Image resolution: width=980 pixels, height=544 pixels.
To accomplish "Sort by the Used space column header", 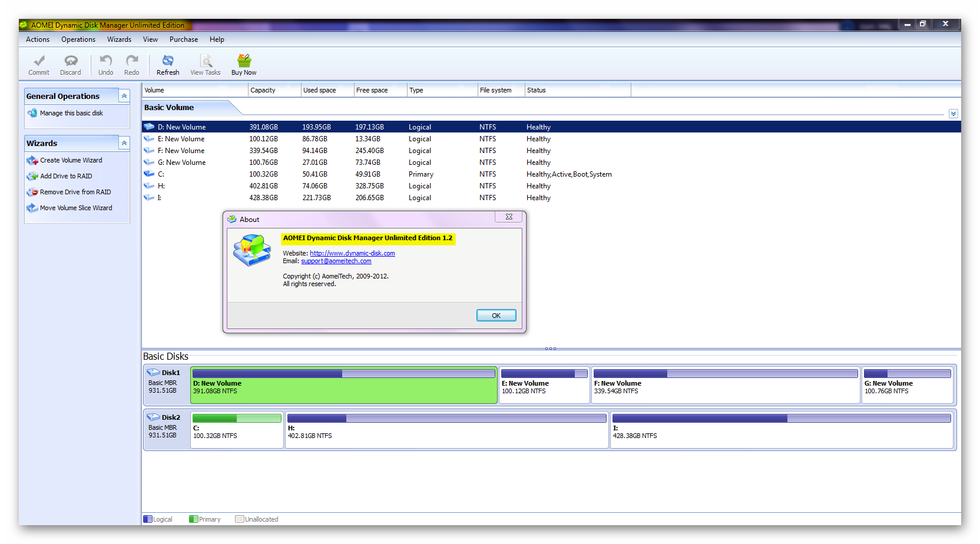I will tap(327, 90).
